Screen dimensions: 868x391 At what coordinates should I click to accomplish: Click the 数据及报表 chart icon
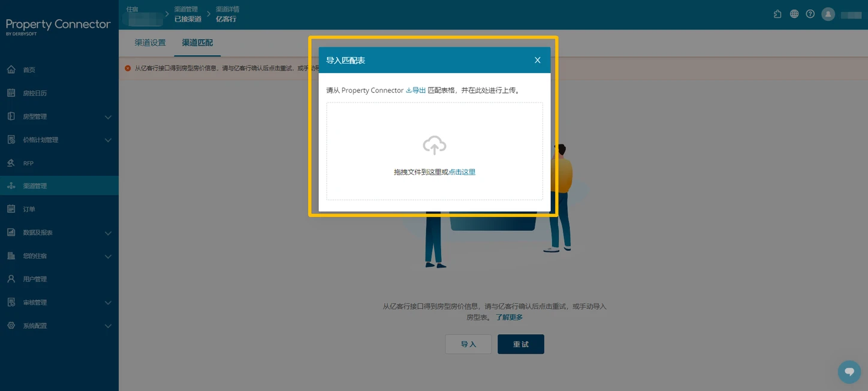coord(11,232)
